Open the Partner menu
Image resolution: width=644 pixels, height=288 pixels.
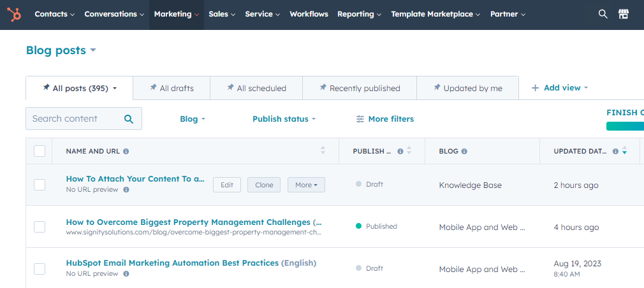tap(508, 14)
